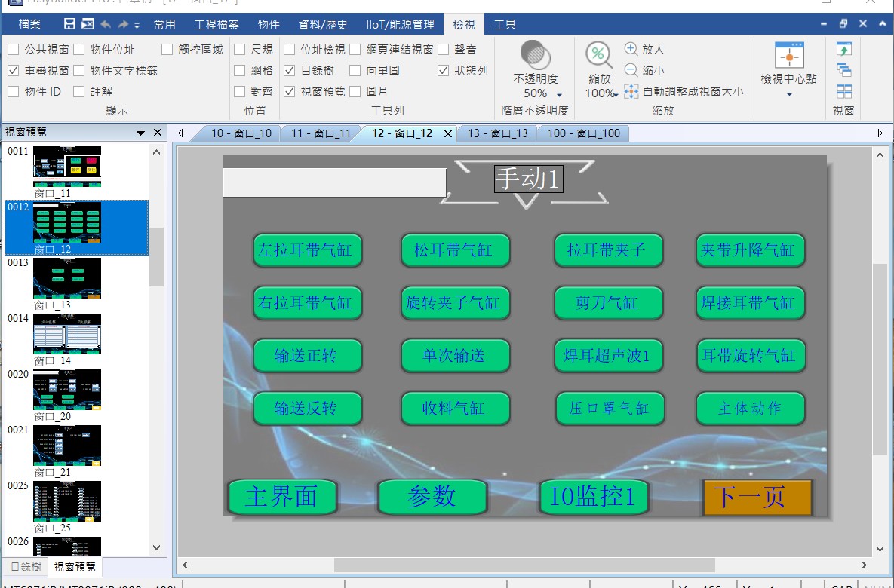This screenshot has height=588, width=894.
Task: Uncheck the 重疊視窗 checkbox
Action: pyautogui.click(x=14, y=71)
